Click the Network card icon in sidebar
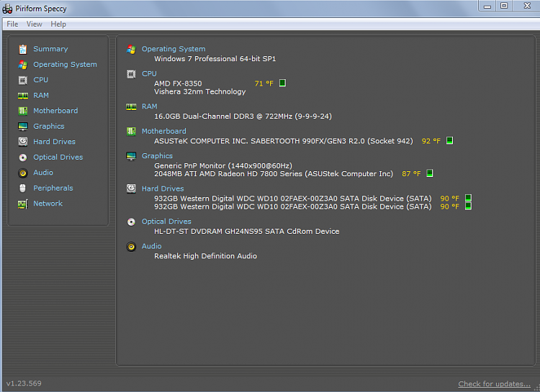 coord(23,204)
